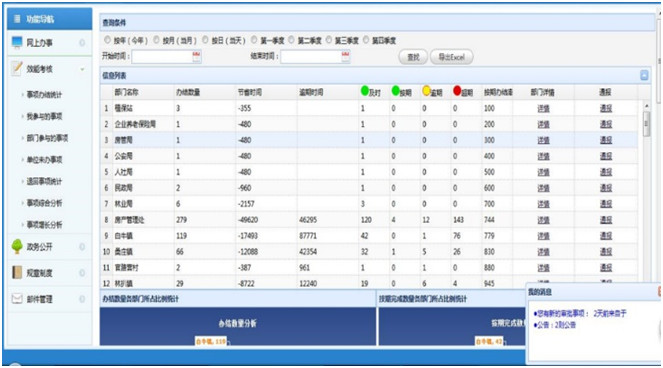Open 事项综合分析 in the sidebar
663x368 pixels.
44,203
